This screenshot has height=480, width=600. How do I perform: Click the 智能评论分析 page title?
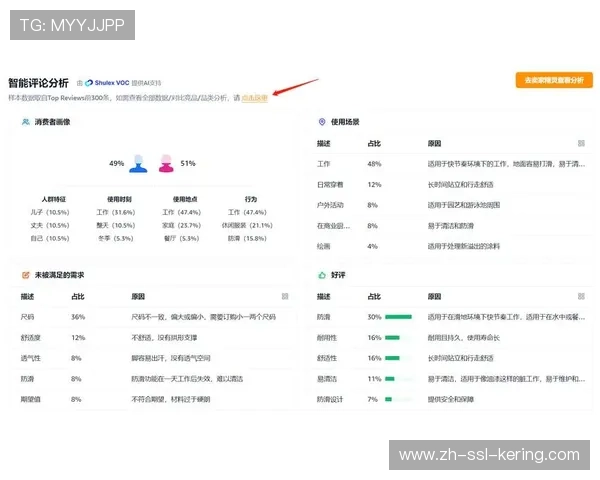[38, 83]
